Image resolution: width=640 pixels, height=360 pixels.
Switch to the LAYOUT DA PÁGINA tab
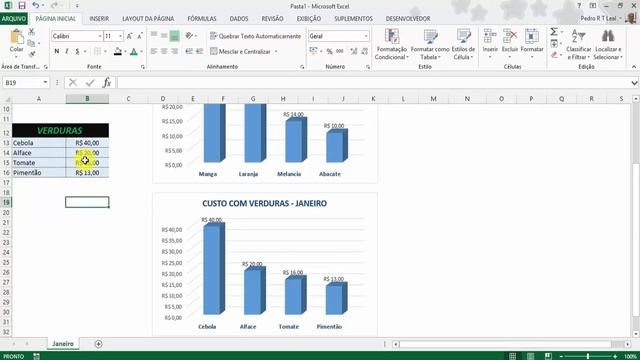(148, 19)
